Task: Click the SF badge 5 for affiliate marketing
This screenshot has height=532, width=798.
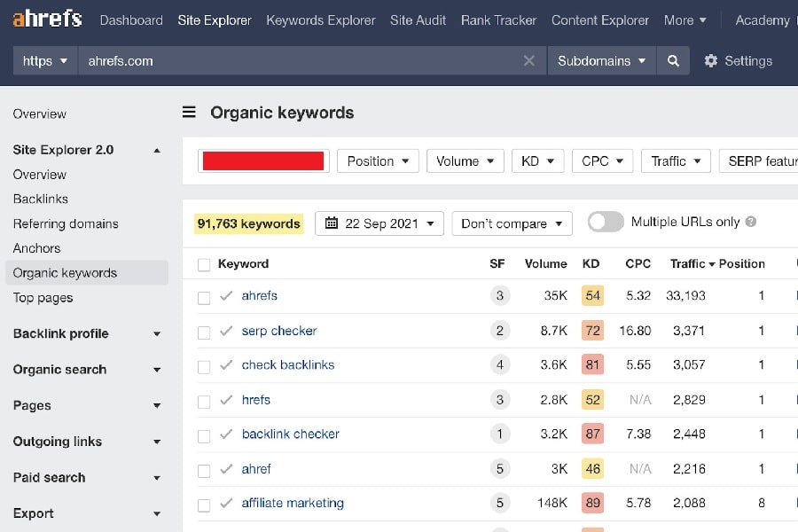Action: point(500,504)
